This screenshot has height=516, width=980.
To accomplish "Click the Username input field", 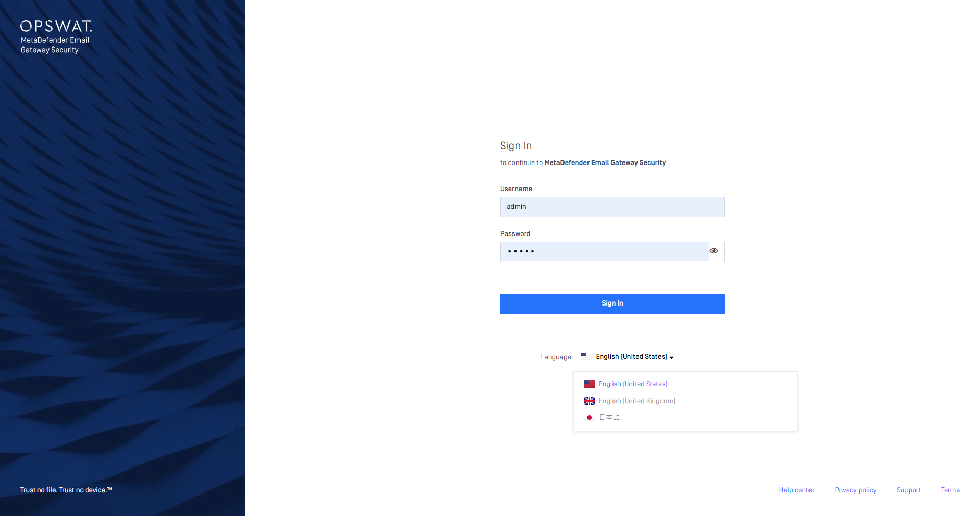I will 612,207.
